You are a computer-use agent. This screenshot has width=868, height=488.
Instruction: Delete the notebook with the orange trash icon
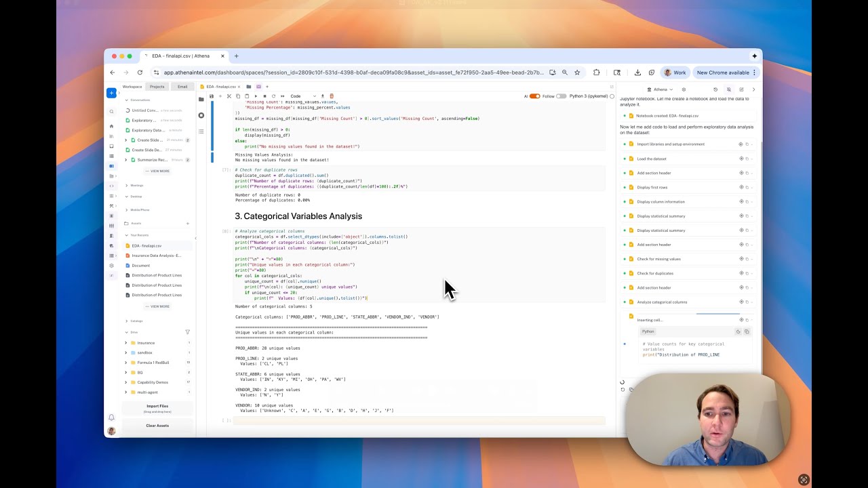coord(332,96)
